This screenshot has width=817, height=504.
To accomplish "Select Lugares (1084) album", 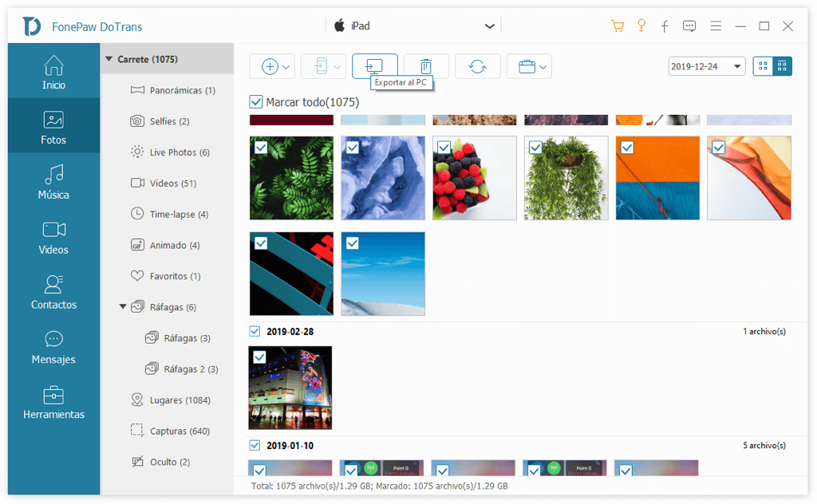I will point(170,400).
